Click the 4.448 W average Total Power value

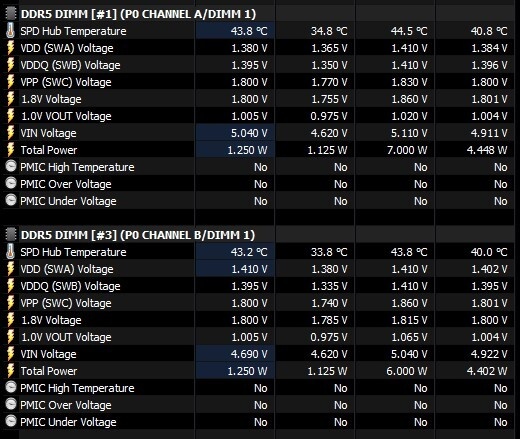487,150
